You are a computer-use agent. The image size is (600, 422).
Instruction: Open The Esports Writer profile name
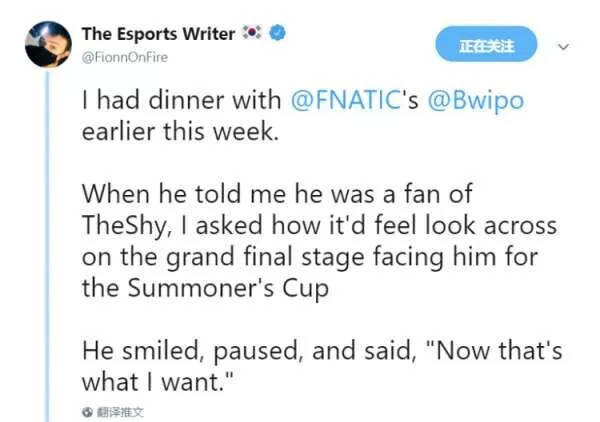(157, 34)
